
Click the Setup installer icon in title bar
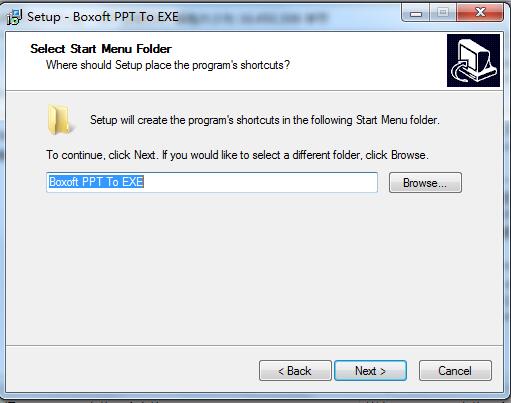tap(14, 17)
